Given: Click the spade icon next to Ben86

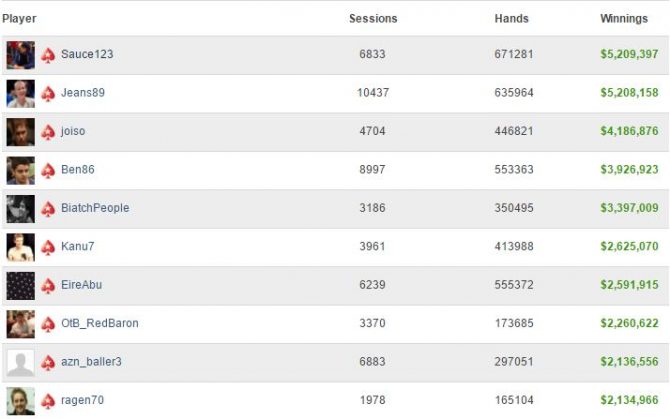Looking at the screenshot, I should pos(48,170).
